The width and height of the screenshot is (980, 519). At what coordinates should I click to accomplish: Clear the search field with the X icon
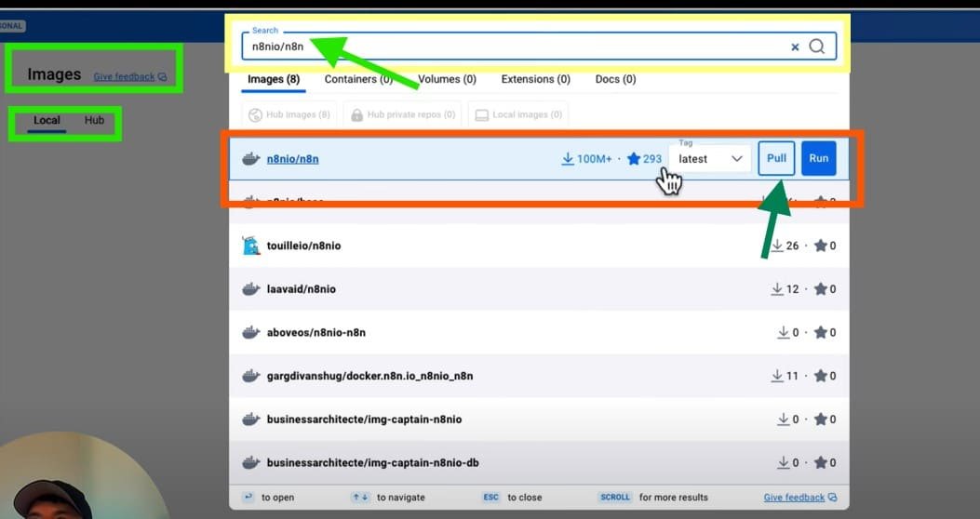pyautogui.click(x=795, y=47)
